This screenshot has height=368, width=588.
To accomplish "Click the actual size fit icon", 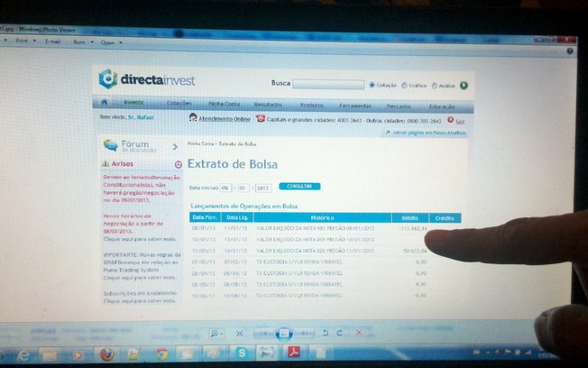I will tap(240, 333).
